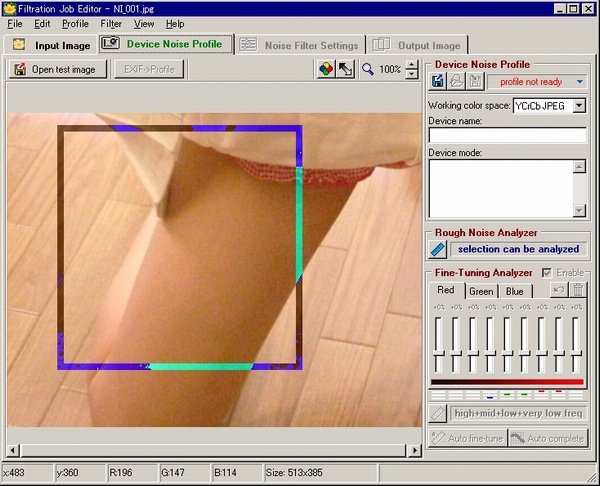Decrease zoom with the down stepper
This screenshot has width=600, height=486.
click(411, 74)
